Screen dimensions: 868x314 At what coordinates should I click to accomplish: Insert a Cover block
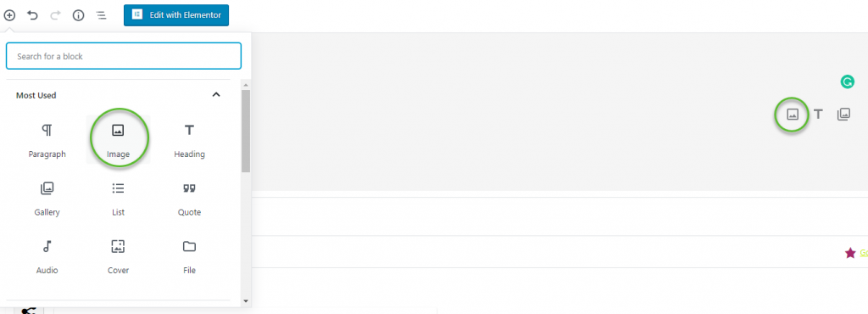[118, 257]
